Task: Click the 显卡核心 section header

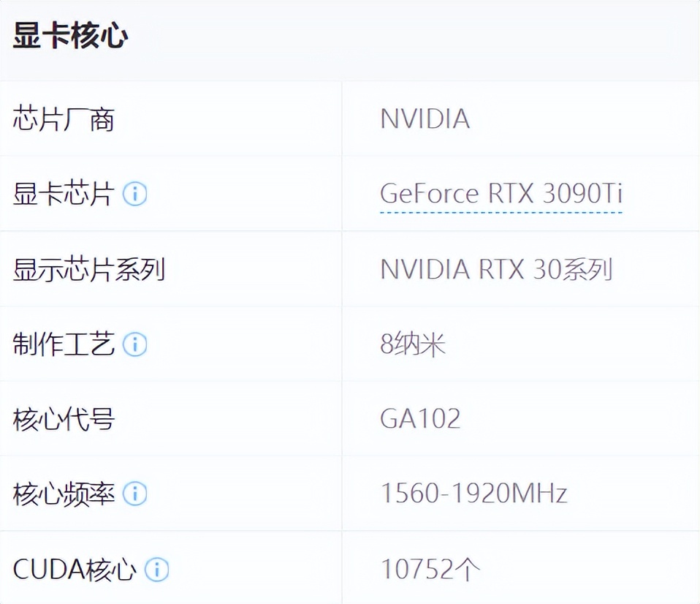Action: [70, 37]
